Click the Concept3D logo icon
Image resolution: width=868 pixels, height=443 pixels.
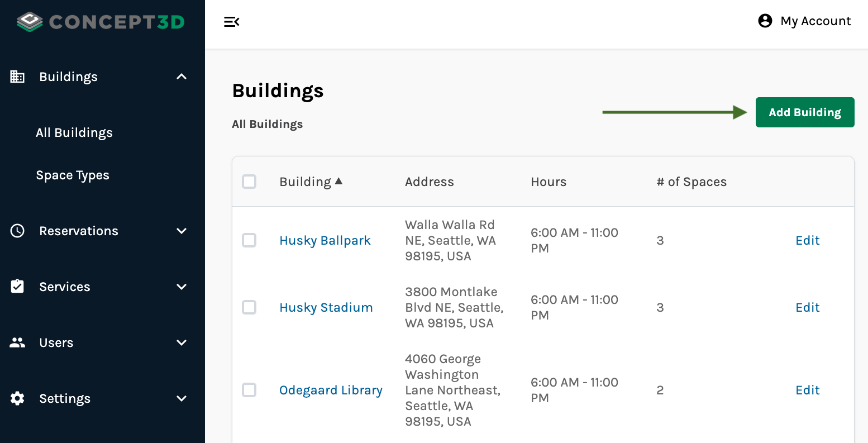coord(30,22)
